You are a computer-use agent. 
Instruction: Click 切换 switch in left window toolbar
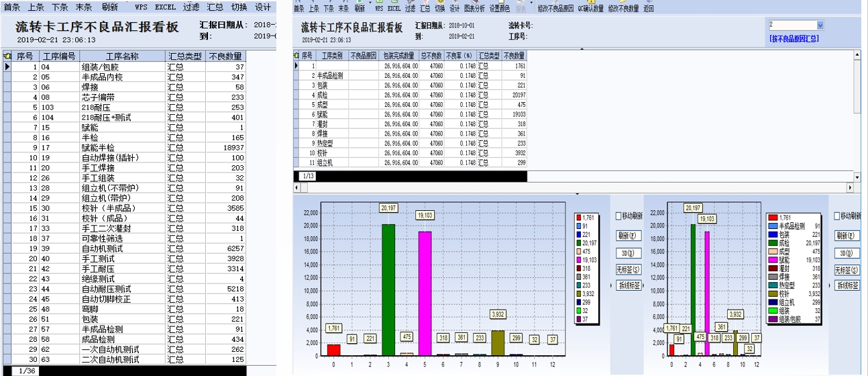click(239, 7)
